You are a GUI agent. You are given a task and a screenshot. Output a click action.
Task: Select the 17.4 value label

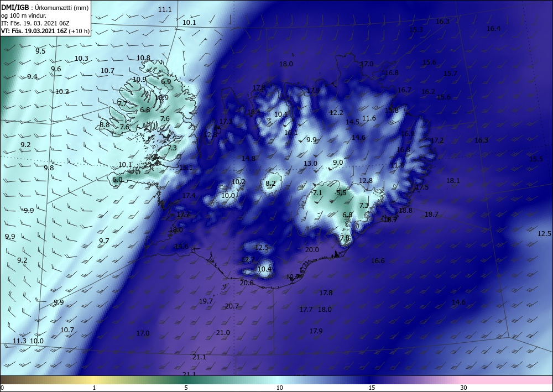(x=189, y=196)
